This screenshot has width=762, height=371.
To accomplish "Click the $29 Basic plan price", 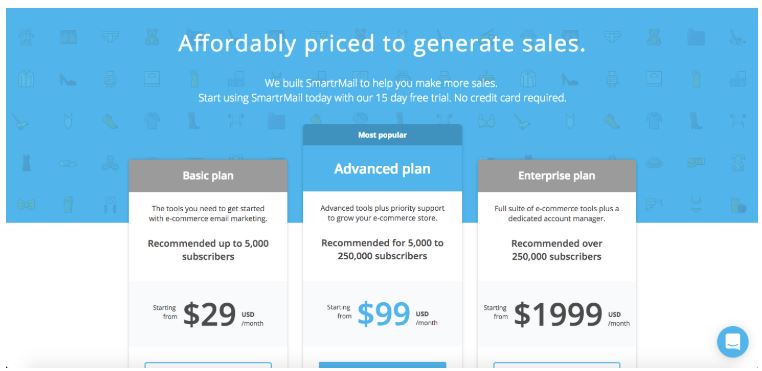I will [x=209, y=315].
